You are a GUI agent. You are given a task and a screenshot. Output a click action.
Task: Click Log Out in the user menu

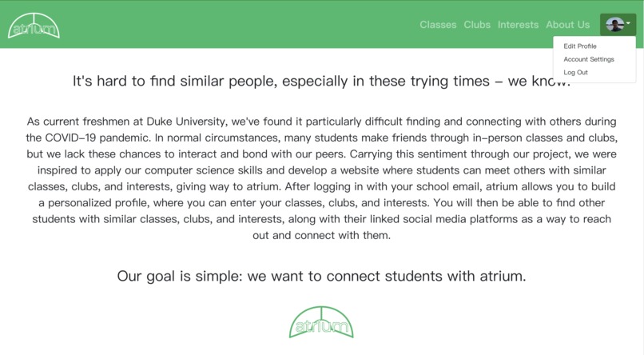coord(575,72)
